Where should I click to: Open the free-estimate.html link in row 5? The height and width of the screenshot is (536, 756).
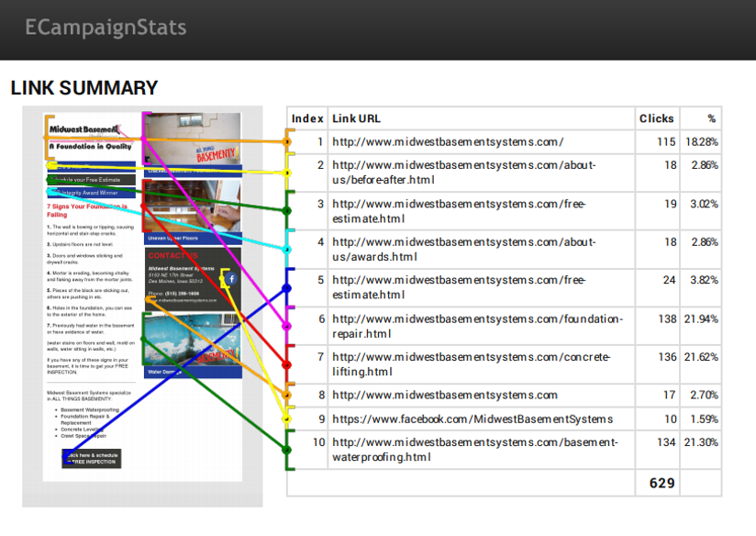(459, 287)
